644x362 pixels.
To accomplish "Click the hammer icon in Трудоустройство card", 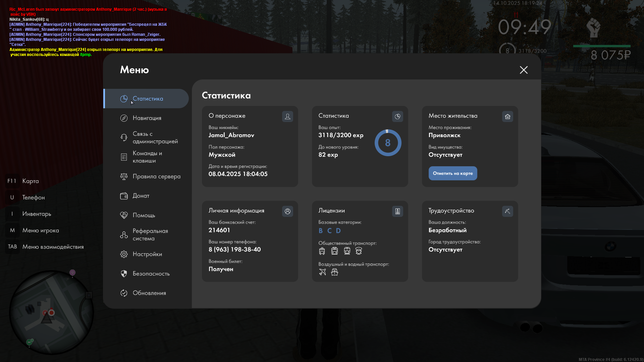I will point(507,211).
